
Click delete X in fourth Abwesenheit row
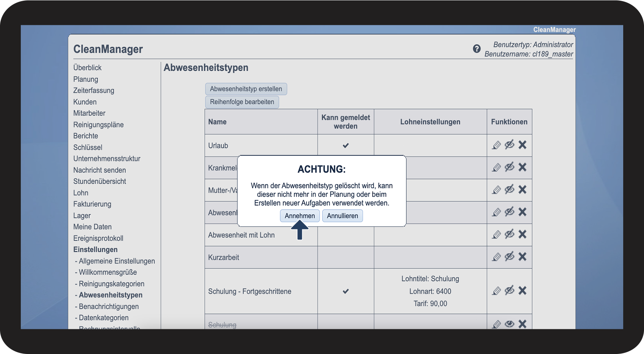tap(522, 212)
